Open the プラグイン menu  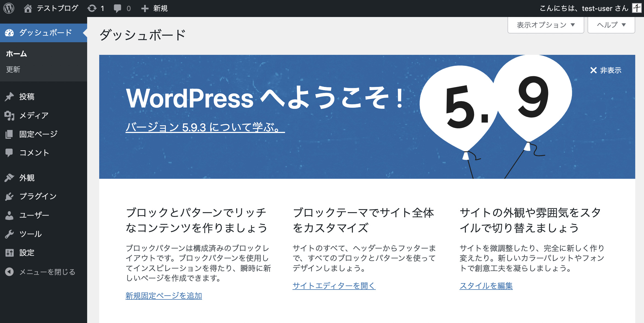[44, 196]
